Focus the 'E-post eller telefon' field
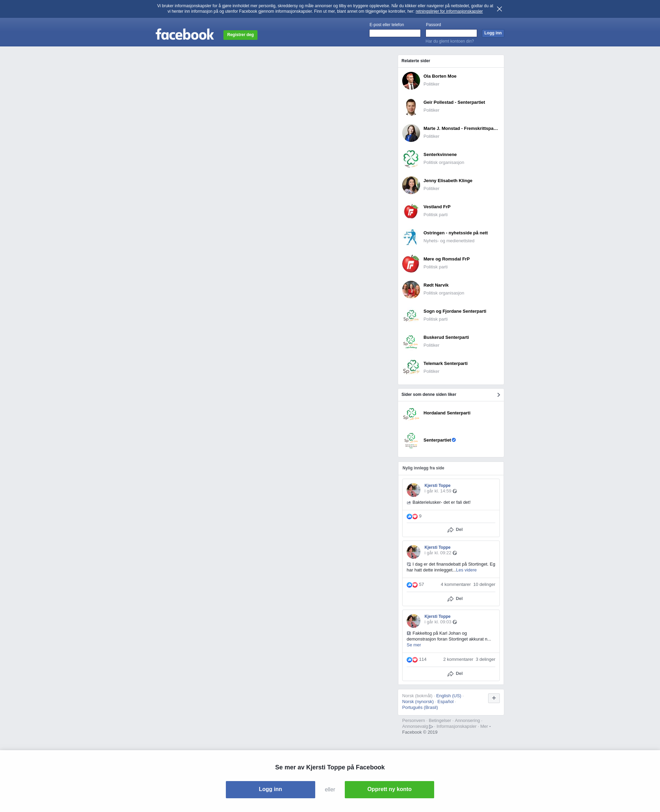This screenshot has height=812, width=660. click(395, 33)
